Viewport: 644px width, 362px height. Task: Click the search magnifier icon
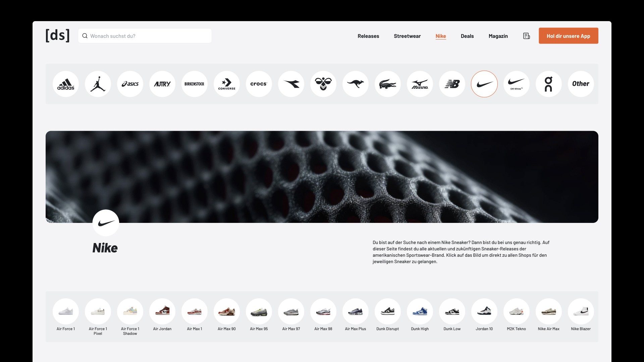click(x=85, y=36)
